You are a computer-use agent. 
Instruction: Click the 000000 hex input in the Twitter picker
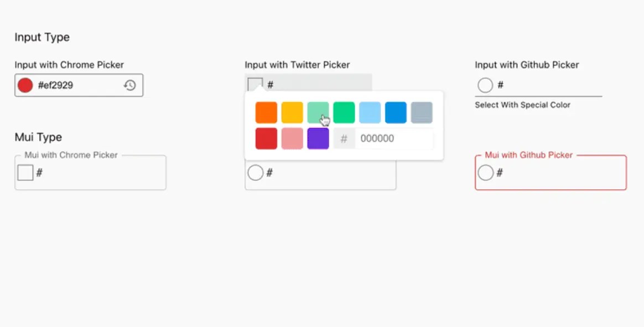pyautogui.click(x=387, y=138)
